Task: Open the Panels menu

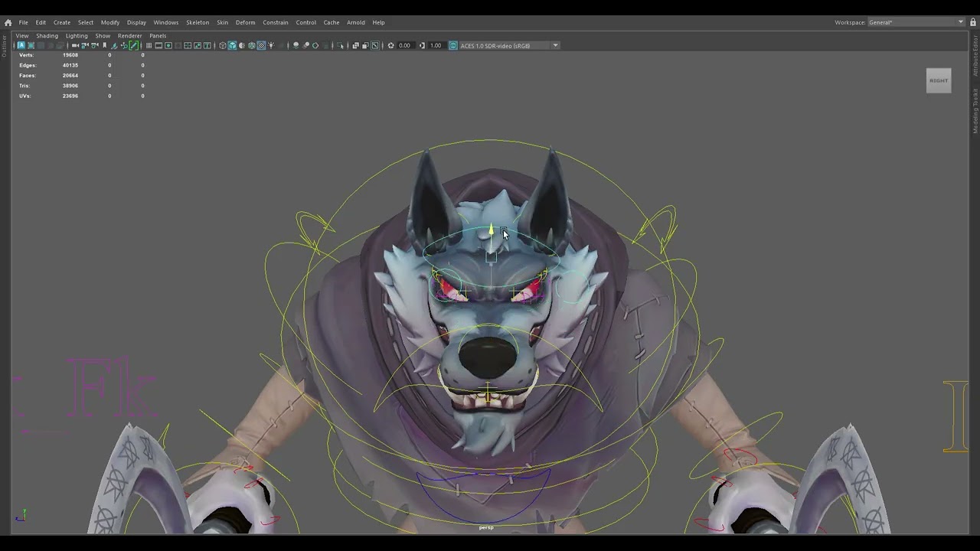Action: click(x=158, y=36)
